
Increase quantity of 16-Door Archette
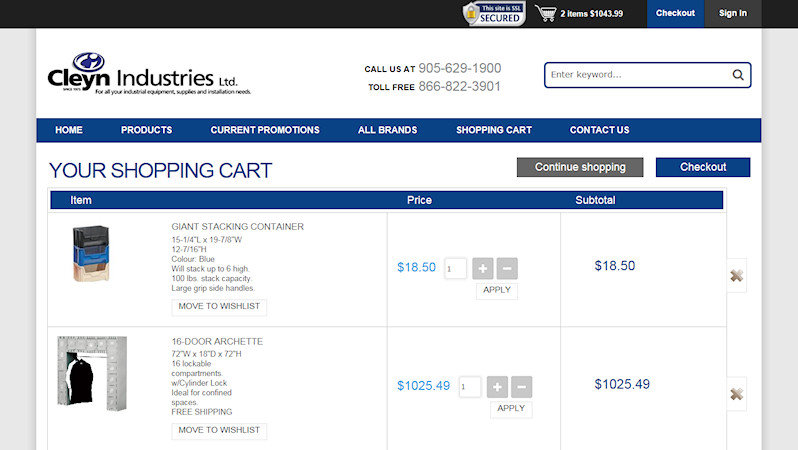coord(497,387)
